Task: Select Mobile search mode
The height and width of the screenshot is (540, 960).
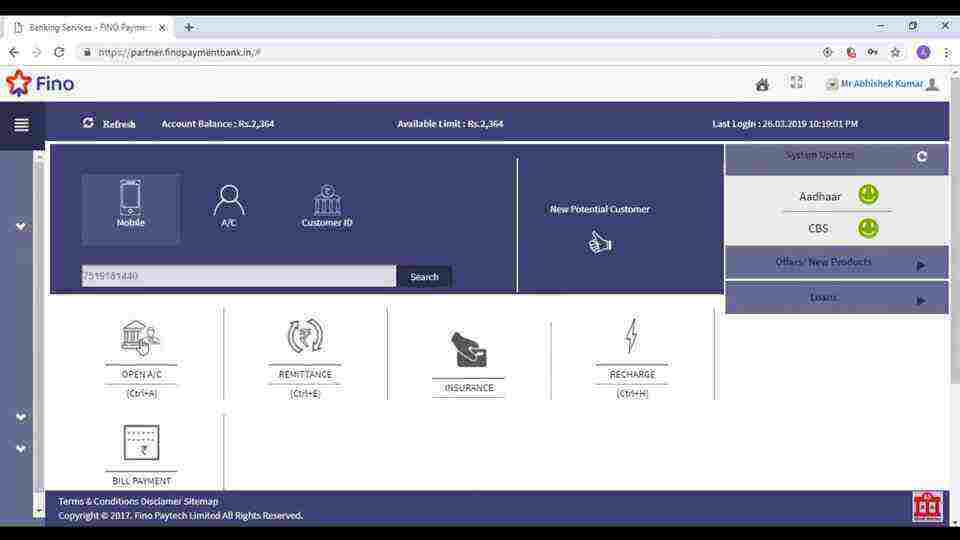Action: [x=130, y=207]
